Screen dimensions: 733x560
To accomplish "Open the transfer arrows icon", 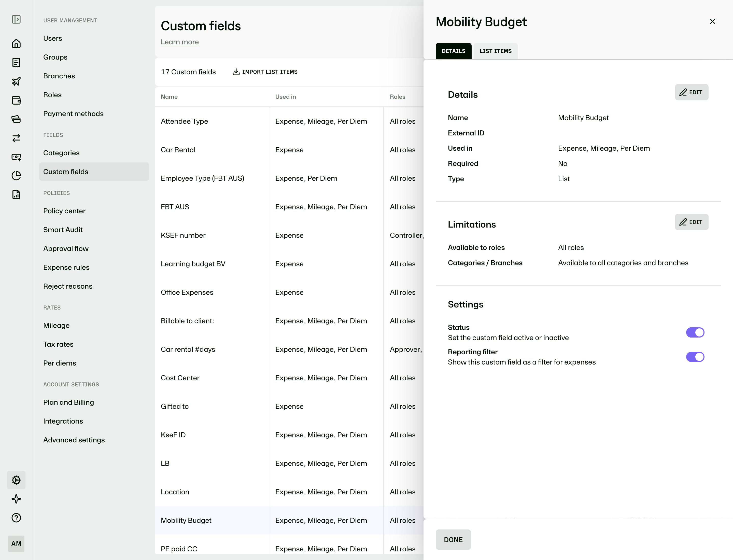I will 16,138.
